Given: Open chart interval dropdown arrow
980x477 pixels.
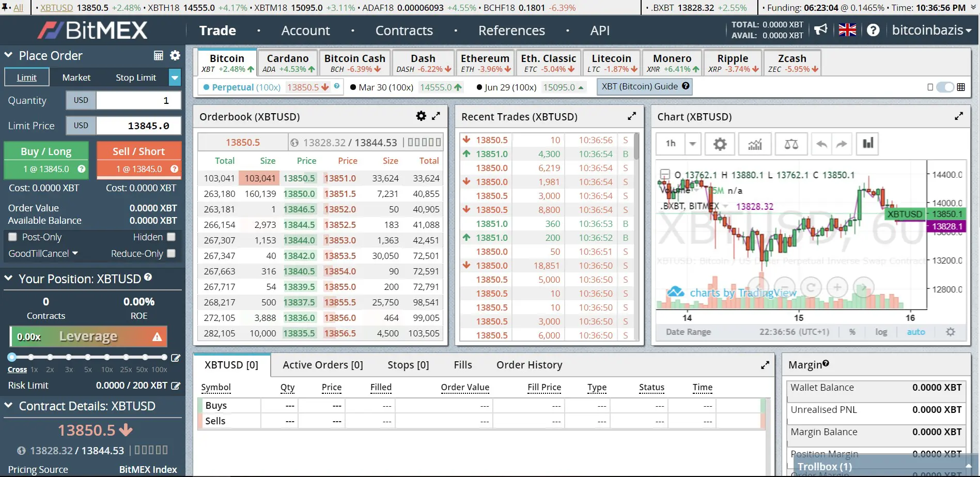Looking at the screenshot, I should pos(693,144).
